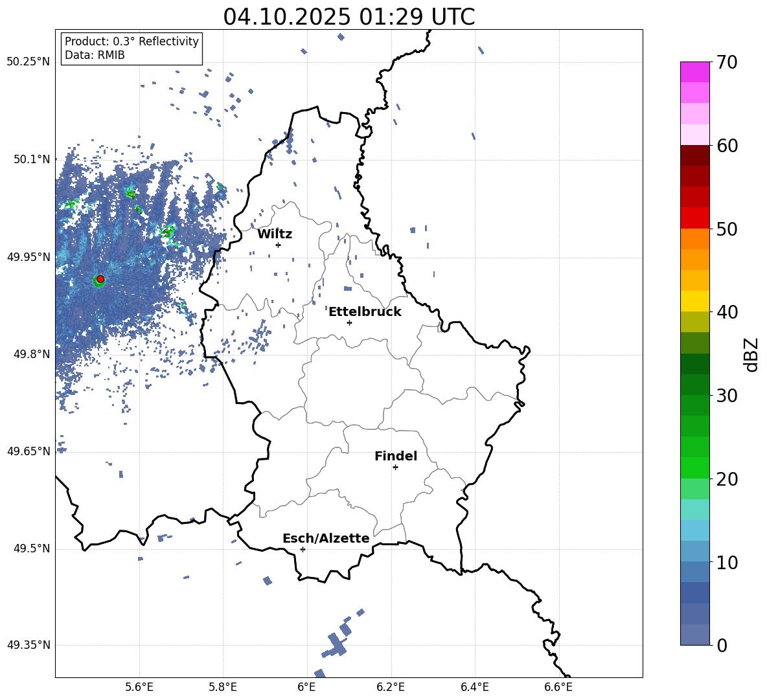Click the Findel city label
Image resolution: width=767 pixels, height=700 pixels.
tap(396, 456)
